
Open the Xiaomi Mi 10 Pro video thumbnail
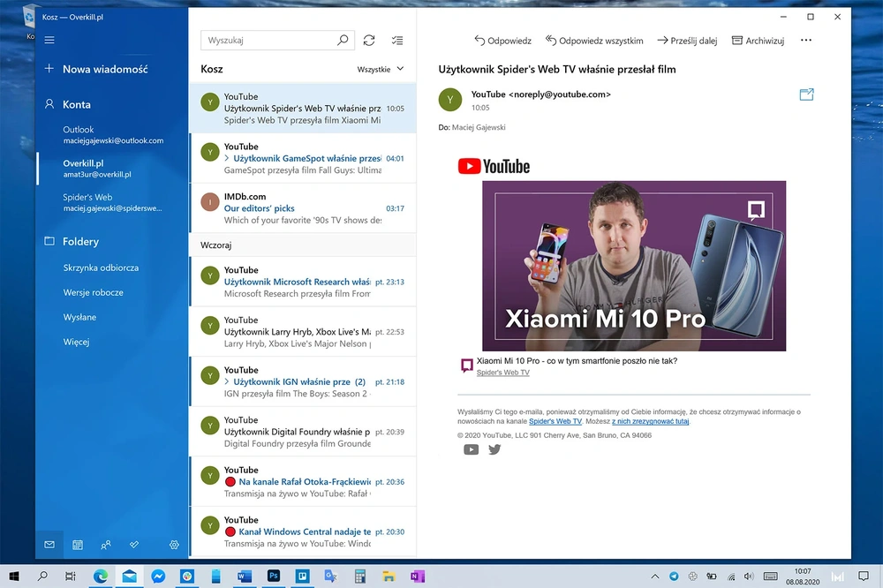634,266
